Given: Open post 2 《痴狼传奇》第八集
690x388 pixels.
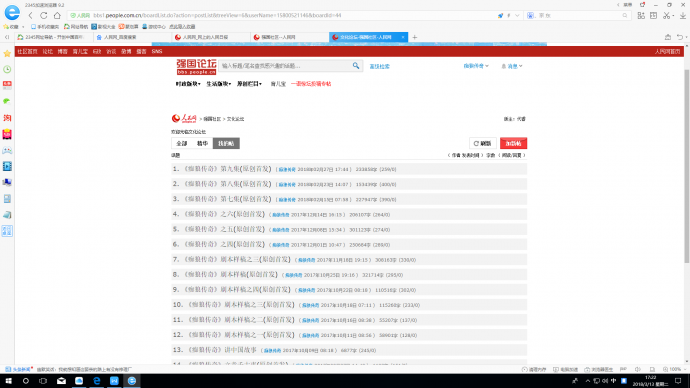Looking at the screenshot, I should coord(227,184).
